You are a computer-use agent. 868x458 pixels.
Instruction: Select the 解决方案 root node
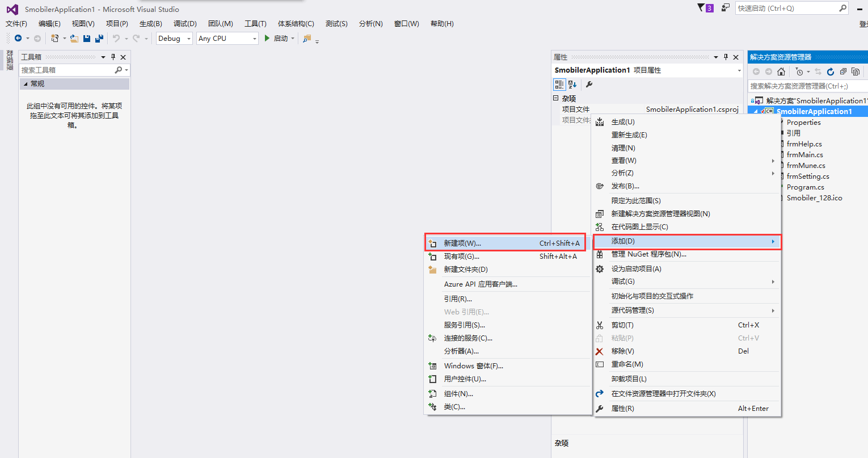click(x=816, y=101)
